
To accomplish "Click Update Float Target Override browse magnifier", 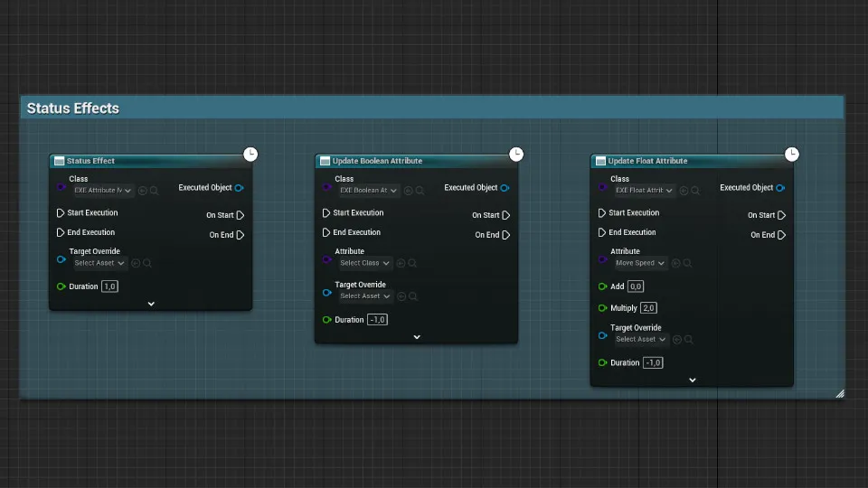I will pos(689,340).
